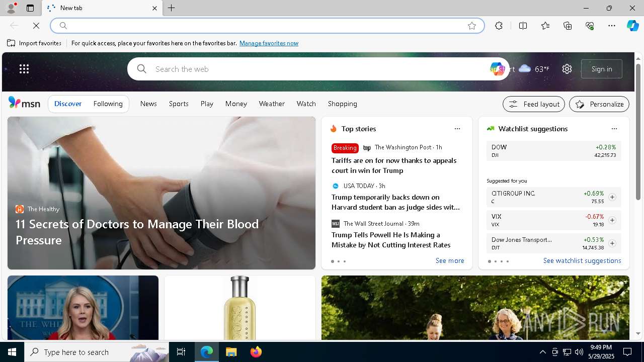Add VIX to watchlist
This screenshot has width=644, height=362.
click(612, 220)
